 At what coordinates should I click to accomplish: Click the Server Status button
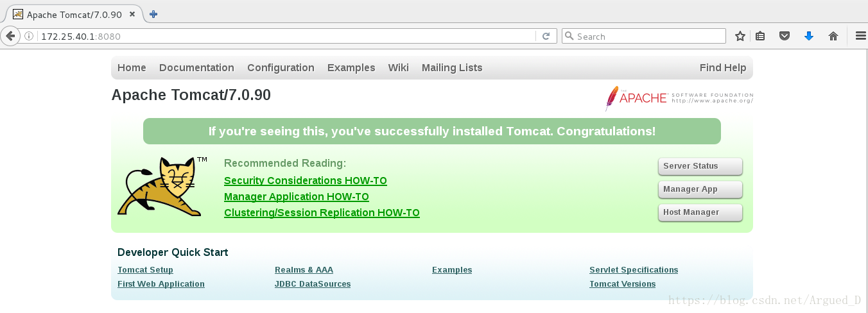[700, 166]
